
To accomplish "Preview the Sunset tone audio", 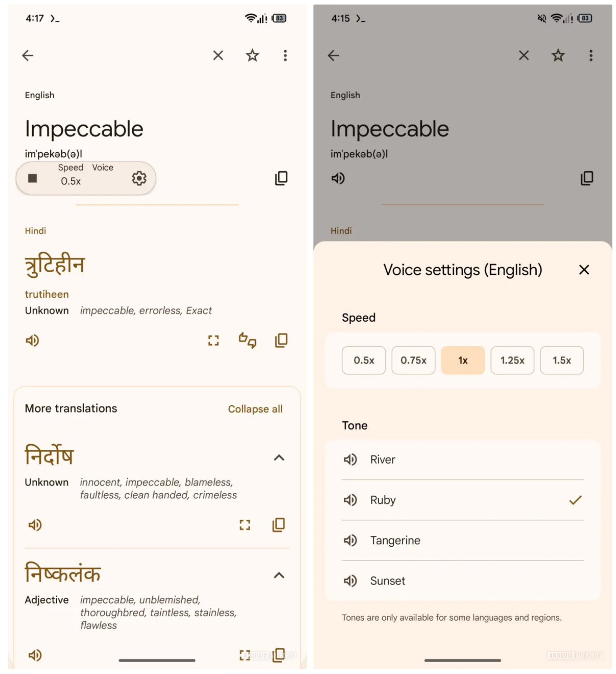I will tap(350, 581).
